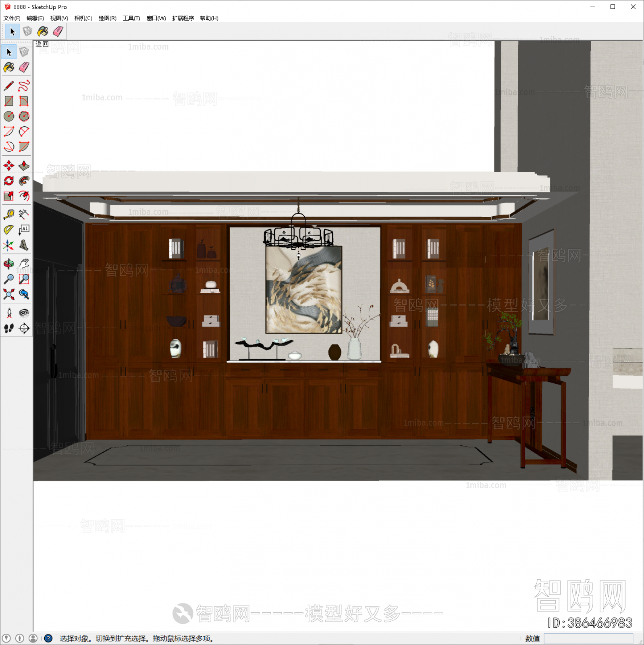
Task: Select the Offset tool
Action: (24, 196)
